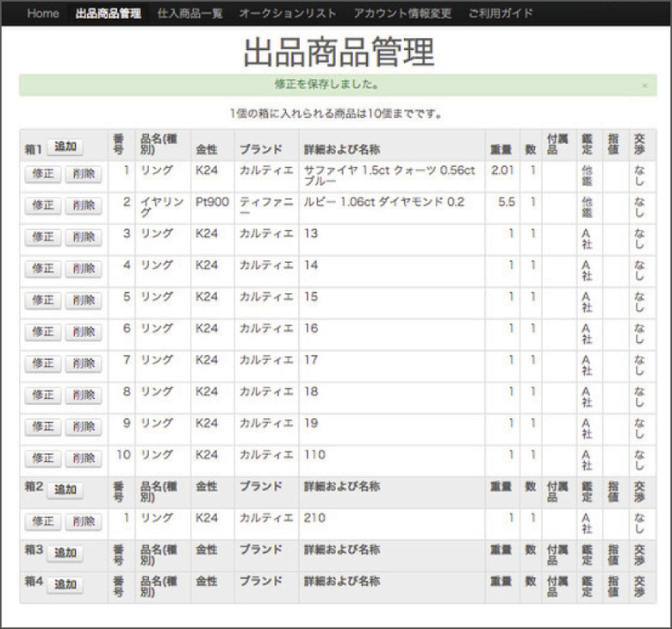Click the weight value 5.5

tap(506, 202)
